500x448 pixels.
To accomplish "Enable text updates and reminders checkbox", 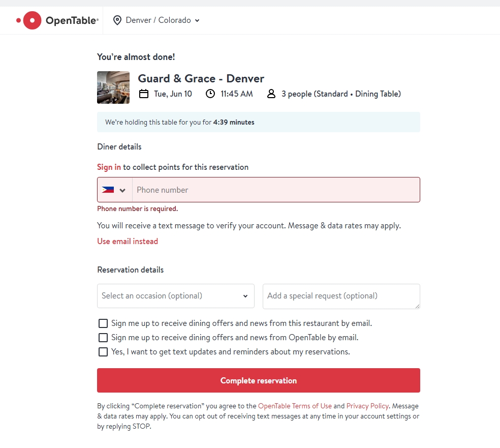I will pyautogui.click(x=103, y=352).
